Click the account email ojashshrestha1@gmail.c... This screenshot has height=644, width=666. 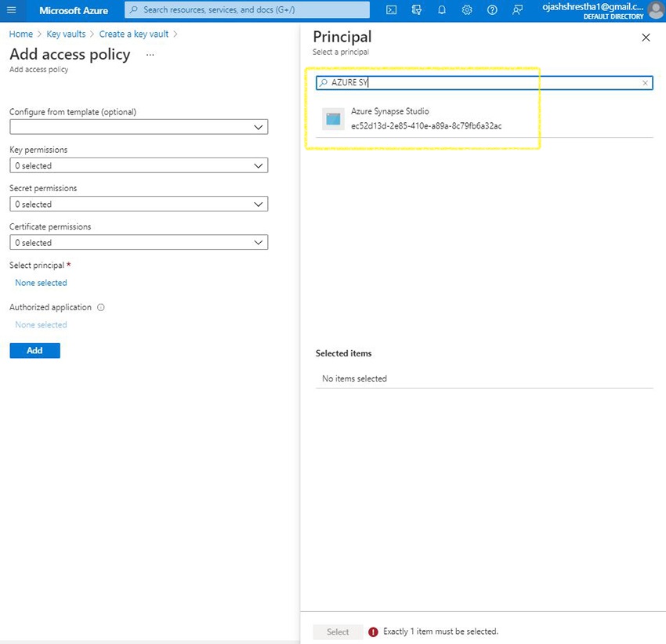tap(592, 7)
